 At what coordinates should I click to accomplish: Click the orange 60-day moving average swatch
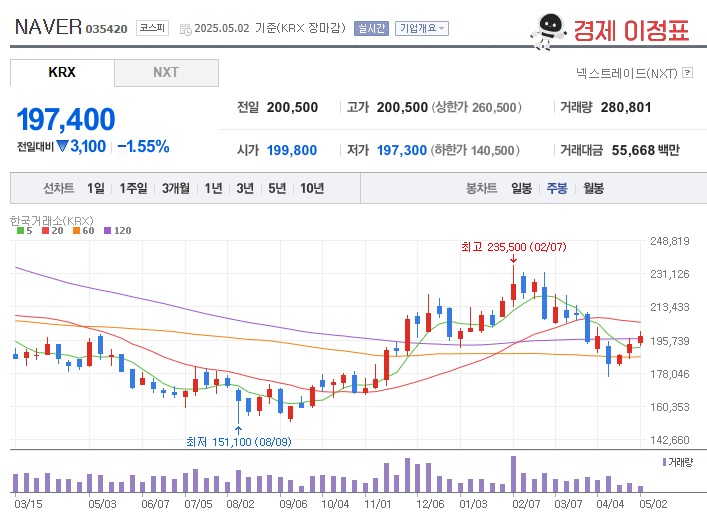pos(76,230)
